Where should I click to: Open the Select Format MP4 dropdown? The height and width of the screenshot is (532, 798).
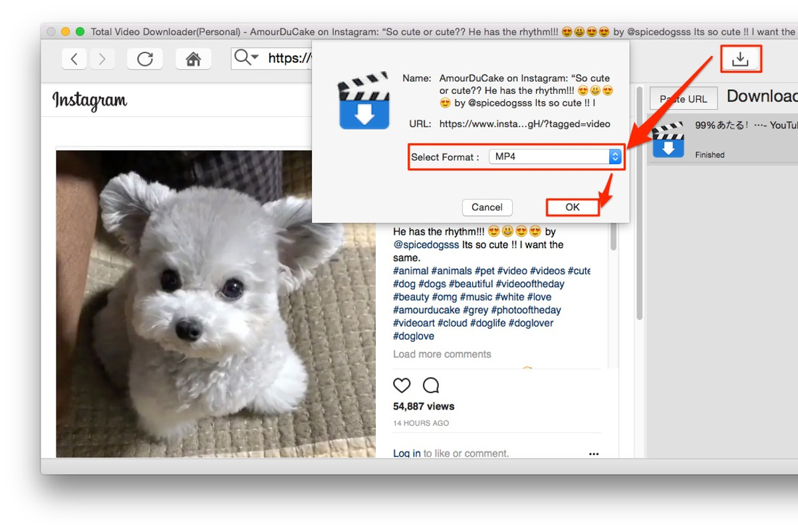pyautogui.click(x=555, y=157)
